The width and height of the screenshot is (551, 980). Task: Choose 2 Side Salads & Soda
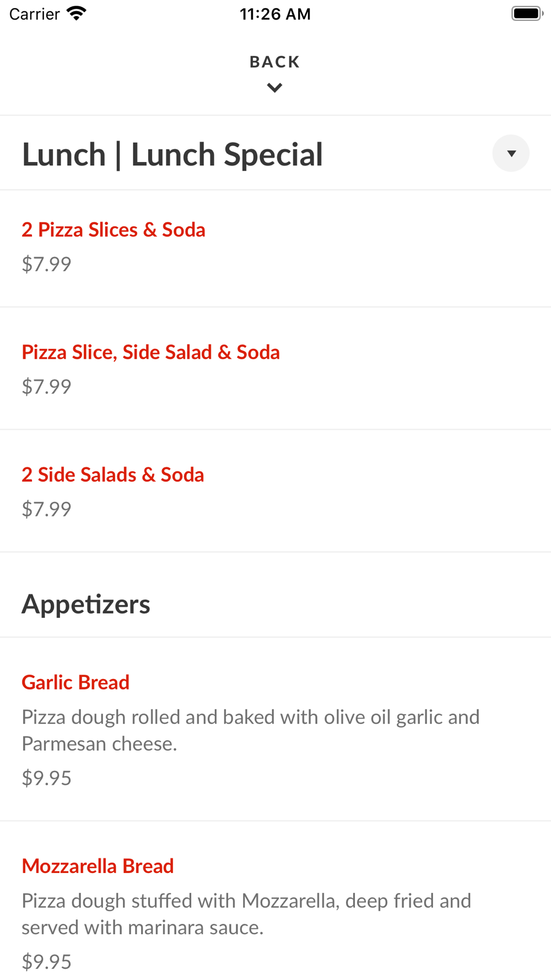113,475
